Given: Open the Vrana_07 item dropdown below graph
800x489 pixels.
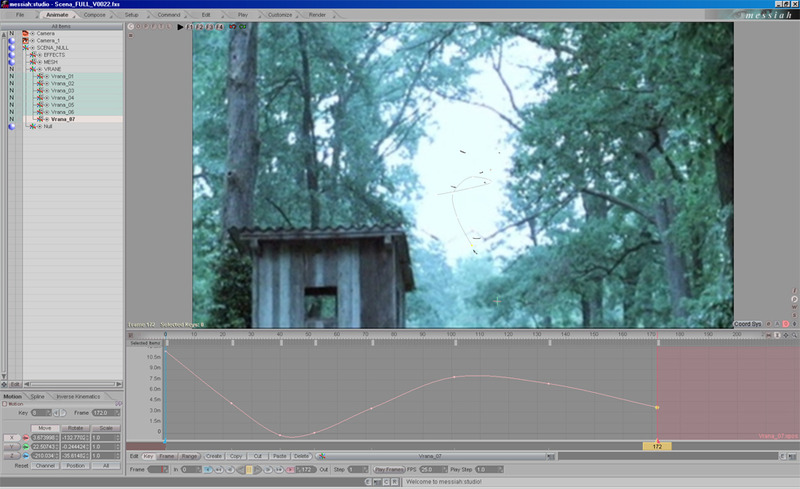Looking at the screenshot, I should tap(431, 456).
